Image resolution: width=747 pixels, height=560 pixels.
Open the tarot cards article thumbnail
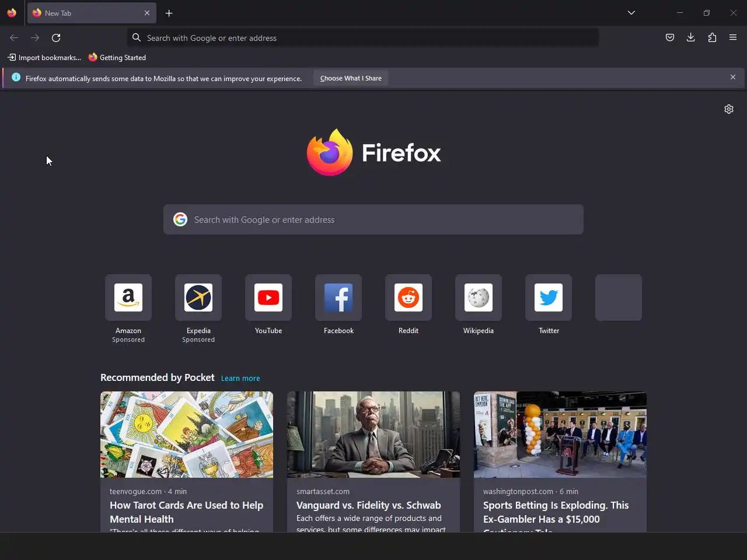pyautogui.click(x=187, y=435)
